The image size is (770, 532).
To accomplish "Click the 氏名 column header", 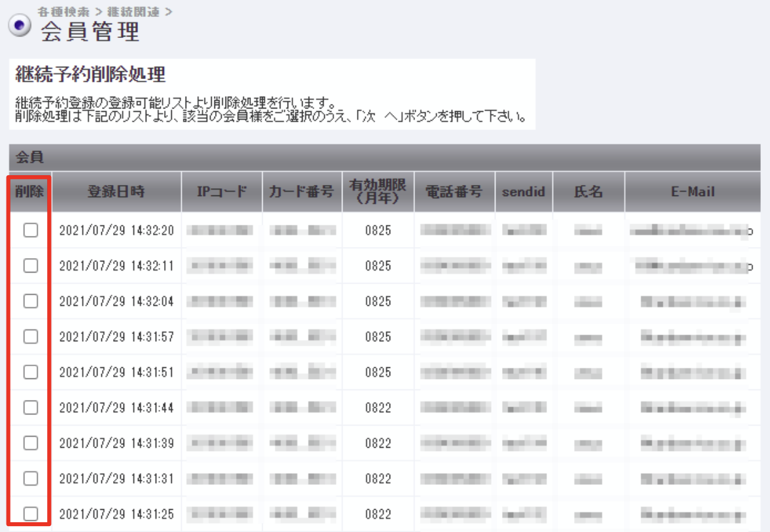I will (x=588, y=191).
